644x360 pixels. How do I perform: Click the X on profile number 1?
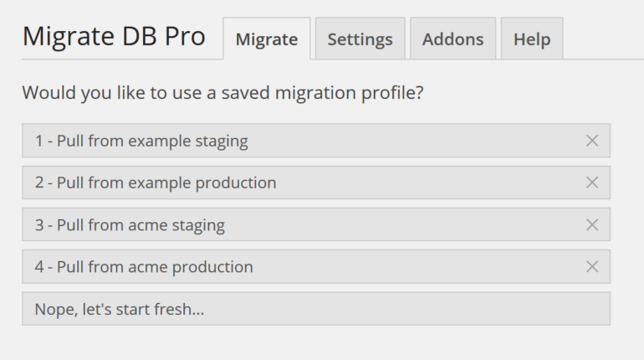(x=592, y=141)
